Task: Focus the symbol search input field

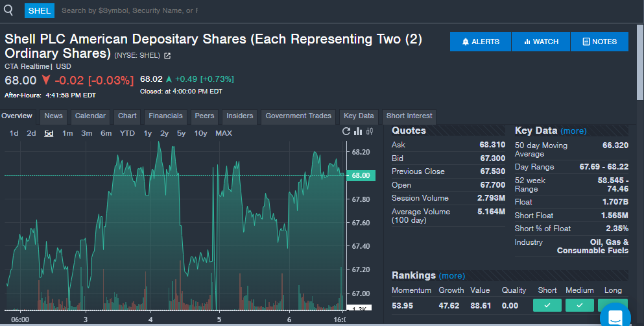Action: 130,10
